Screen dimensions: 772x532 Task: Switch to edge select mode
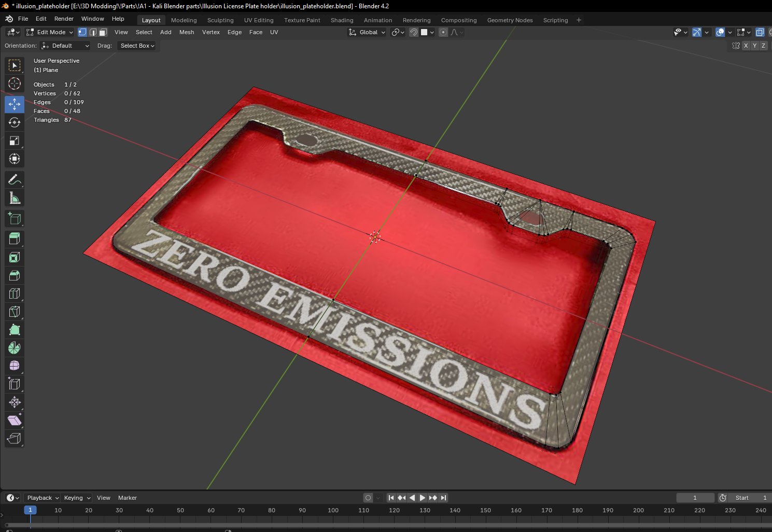tap(93, 32)
